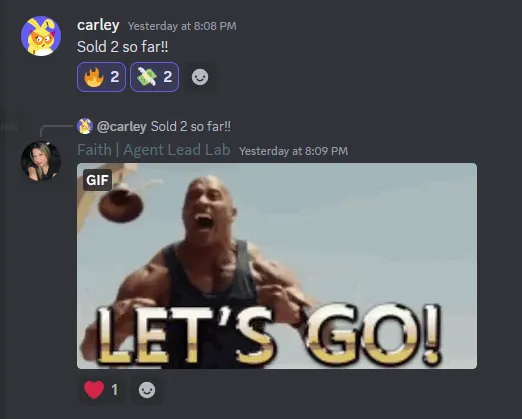522x419 pixels.
Task: Click the fire reaction count number
Action: [x=115, y=77]
